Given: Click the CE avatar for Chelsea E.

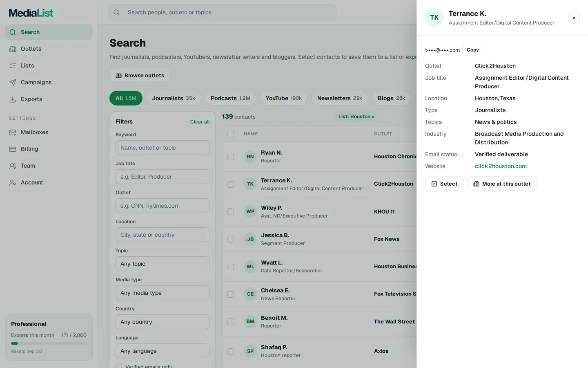Looking at the screenshot, I should coord(250,294).
